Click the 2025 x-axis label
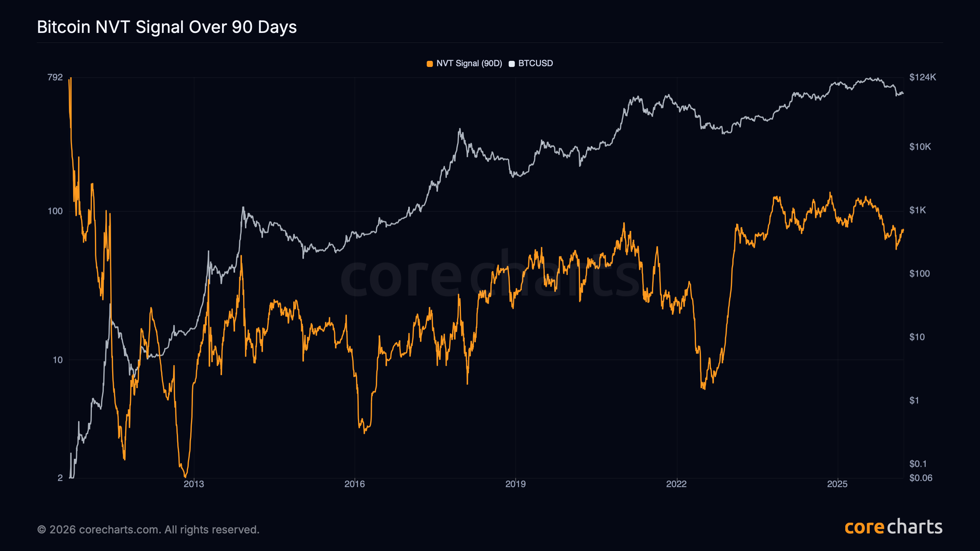Image resolution: width=980 pixels, height=551 pixels. click(x=837, y=484)
